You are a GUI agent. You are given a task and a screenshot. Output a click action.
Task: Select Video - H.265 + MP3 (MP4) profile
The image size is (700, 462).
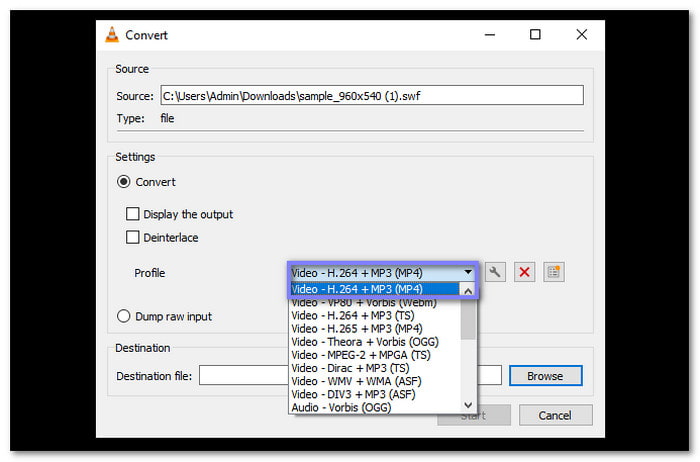[x=375, y=329]
